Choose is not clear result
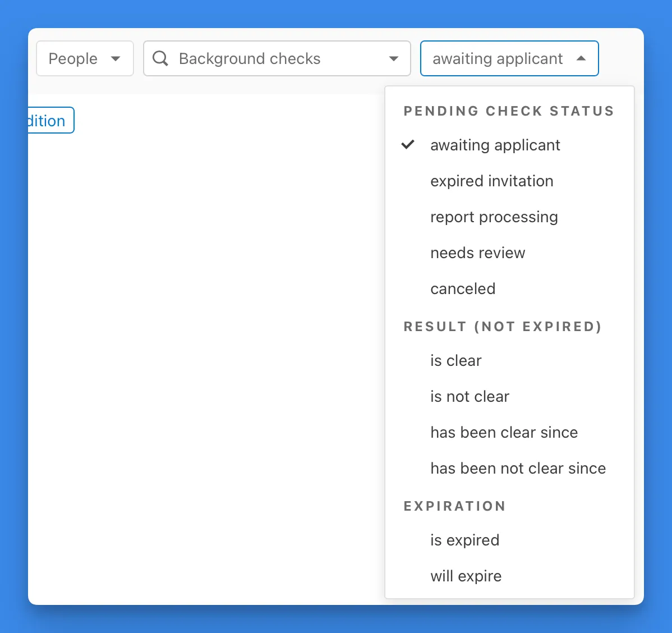The width and height of the screenshot is (672, 633). (470, 397)
